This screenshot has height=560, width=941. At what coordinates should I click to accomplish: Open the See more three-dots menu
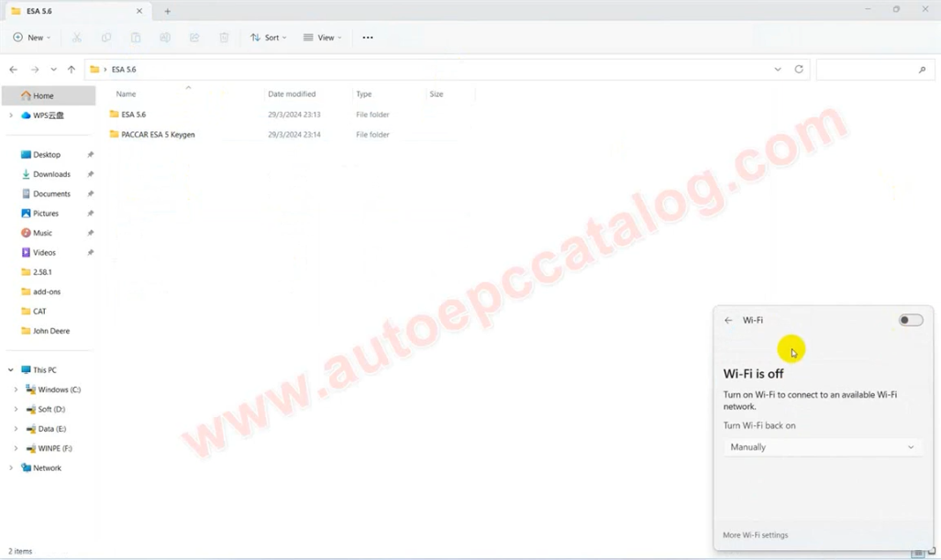pyautogui.click(x=368, y=38)
